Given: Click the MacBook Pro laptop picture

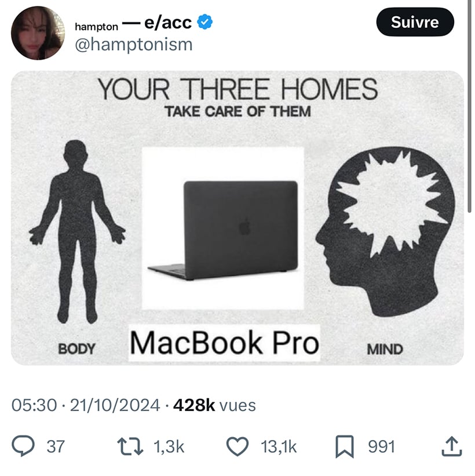Looking at the screenshot, I should 223,228.
